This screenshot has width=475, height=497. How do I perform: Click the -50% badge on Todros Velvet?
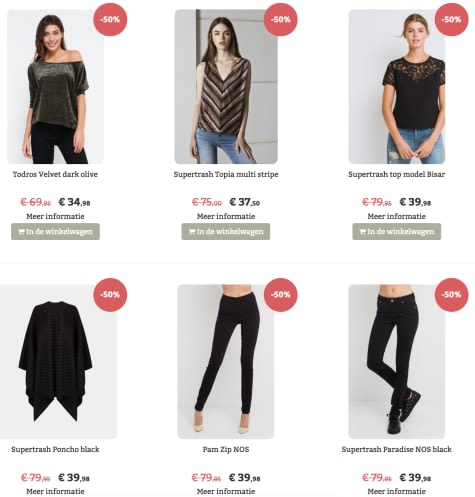110,19
